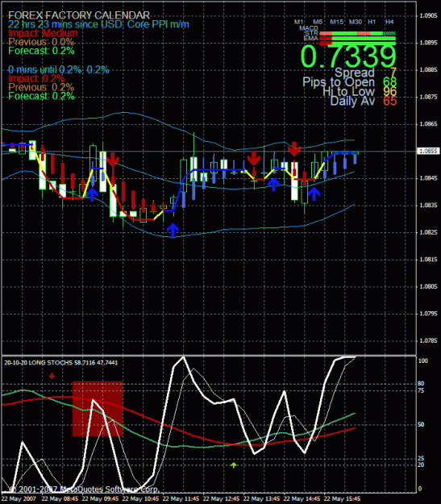The width and height of the screenshot is (441, 504).
Task: Click the 1.0805 price axis label
Action: [x=428, y=286]
